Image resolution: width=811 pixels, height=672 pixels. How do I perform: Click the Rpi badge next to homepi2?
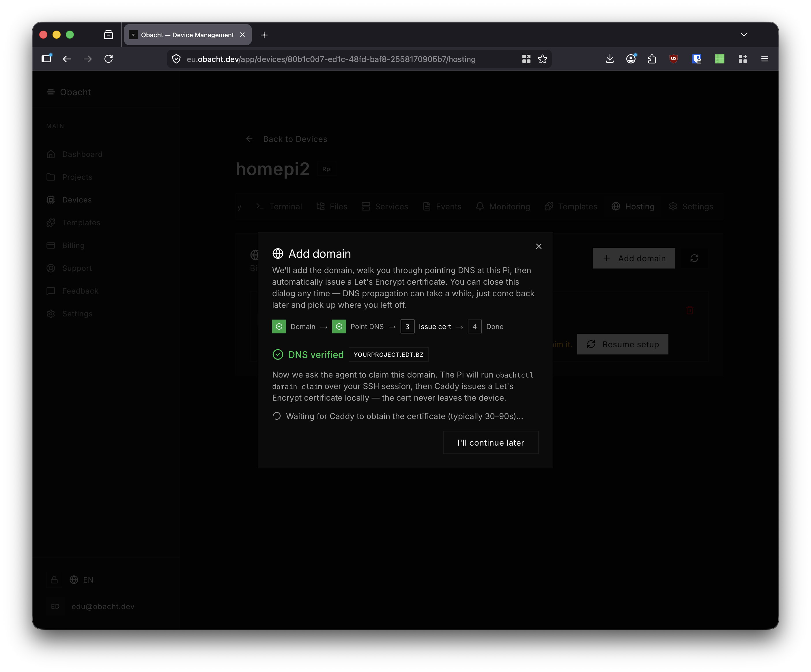tap(327, 169)
